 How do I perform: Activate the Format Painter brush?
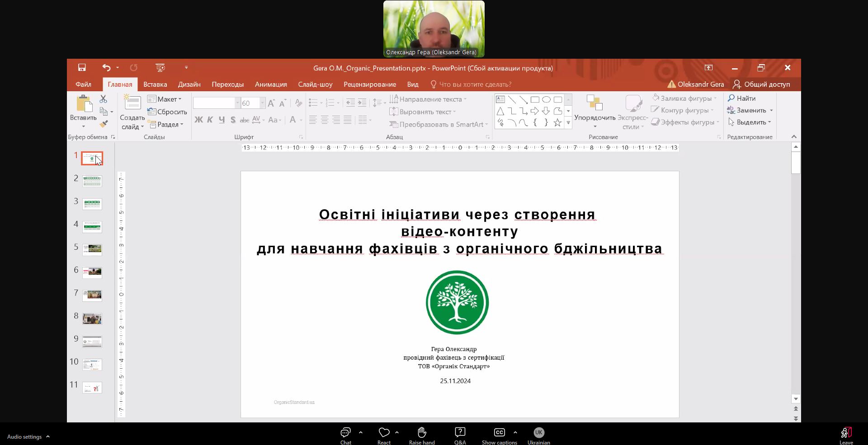coord(104,123)
